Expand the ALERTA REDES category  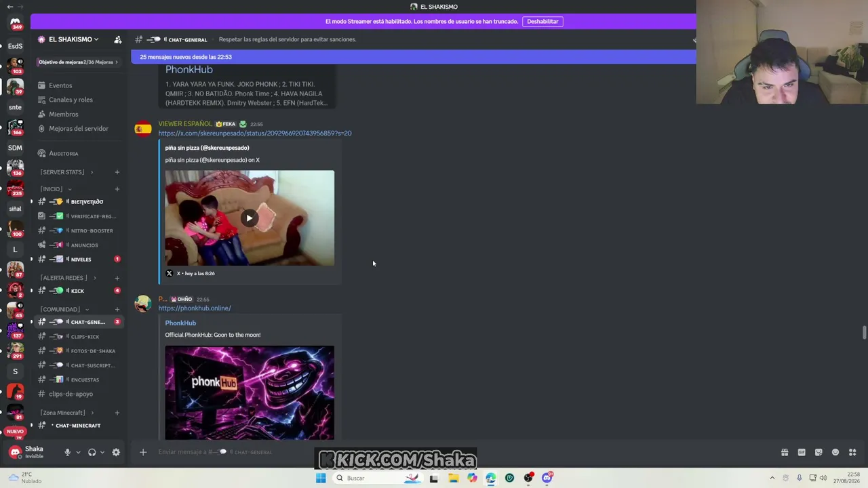[68, 278]
